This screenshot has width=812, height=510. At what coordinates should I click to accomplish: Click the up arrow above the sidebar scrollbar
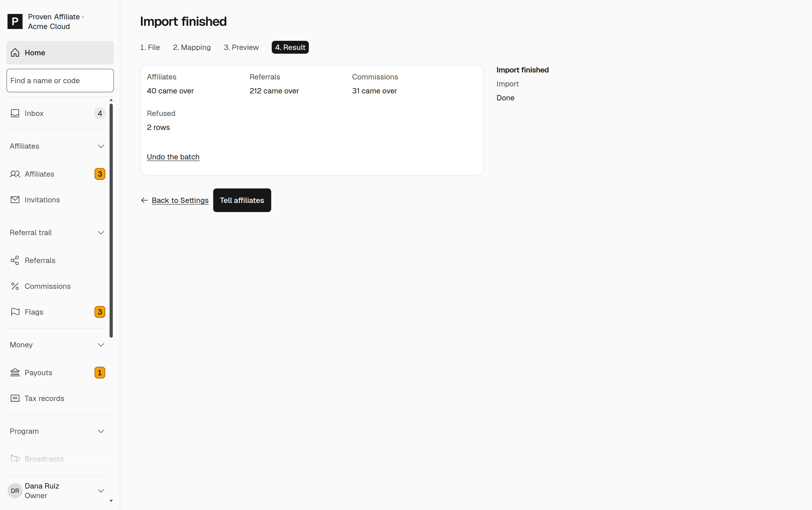click(x=111, y=100)
